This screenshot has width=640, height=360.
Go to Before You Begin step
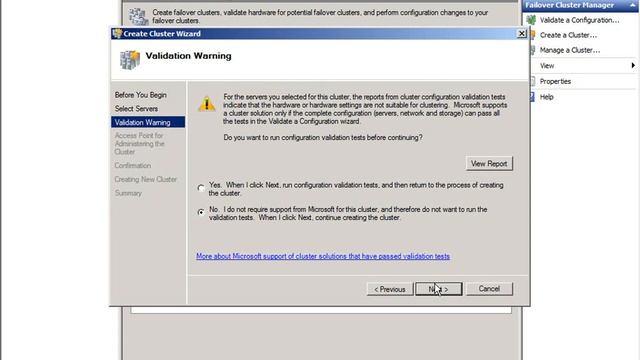point(140,95)
